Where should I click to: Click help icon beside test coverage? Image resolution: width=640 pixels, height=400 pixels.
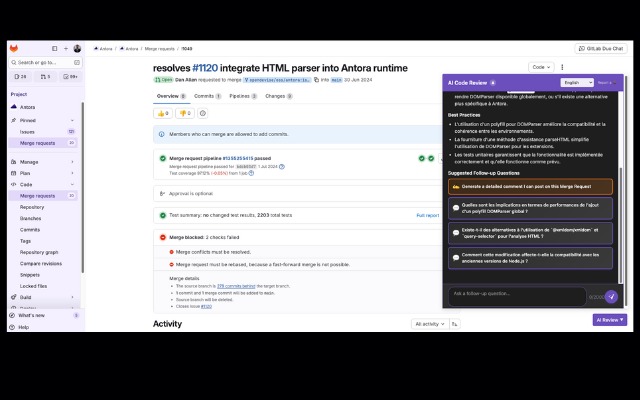[x=251, y=173]
